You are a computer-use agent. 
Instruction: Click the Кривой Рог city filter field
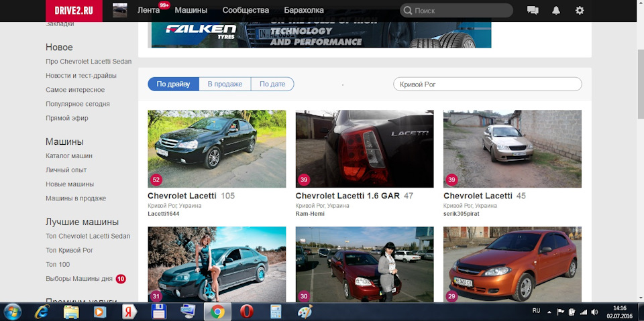(x=488, y=84)
